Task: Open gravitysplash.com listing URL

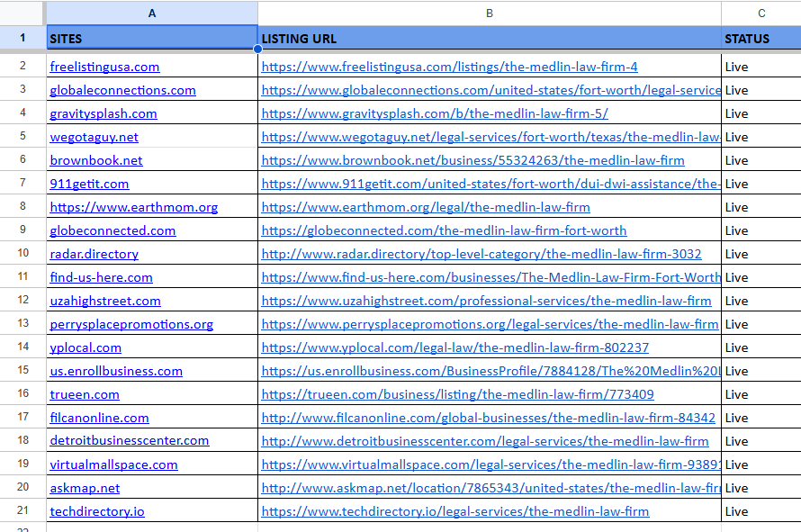Action: coord(435,114)
